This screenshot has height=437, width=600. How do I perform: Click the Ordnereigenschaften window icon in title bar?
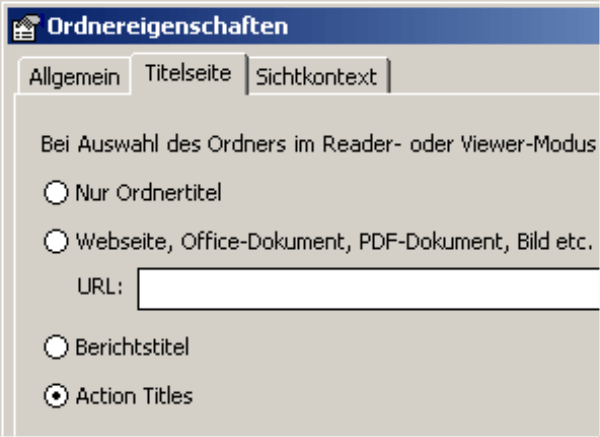pos(26,28)
